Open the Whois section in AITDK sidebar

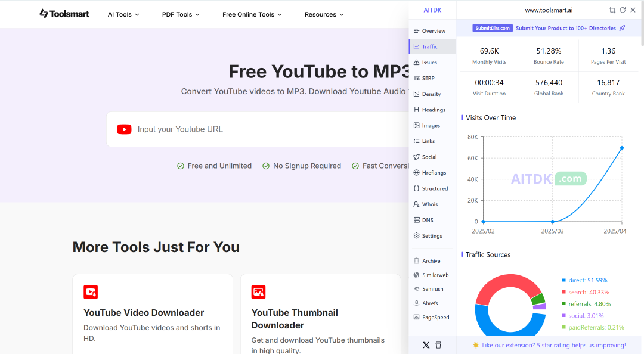click(x=432, y=204)
